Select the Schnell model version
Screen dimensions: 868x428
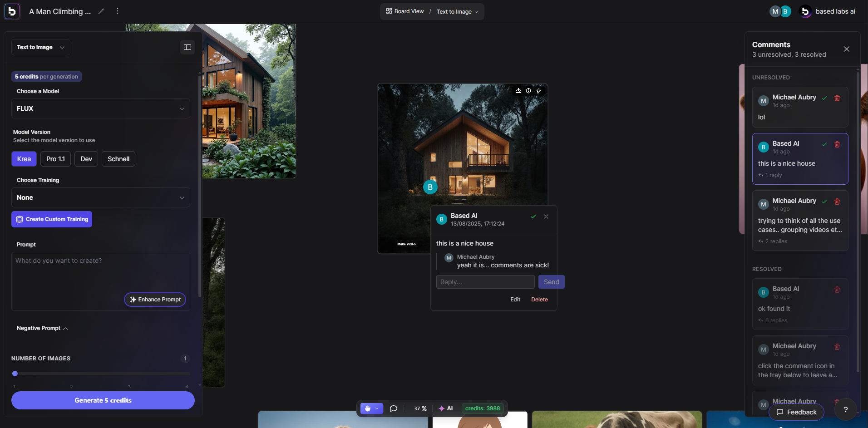click(x=118, y=159)
